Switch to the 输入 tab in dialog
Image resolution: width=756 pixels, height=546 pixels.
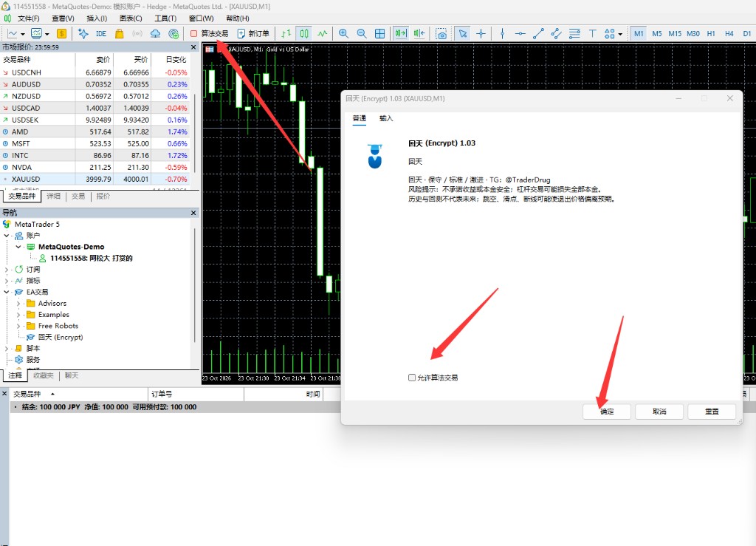(x=386, y=118)
